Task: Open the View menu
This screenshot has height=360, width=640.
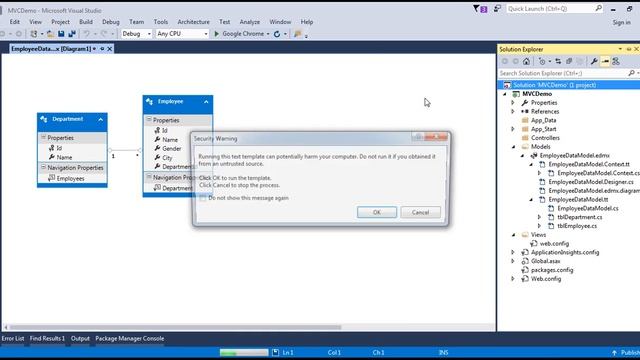Action: pyautogui.click(x=36, y=22)
